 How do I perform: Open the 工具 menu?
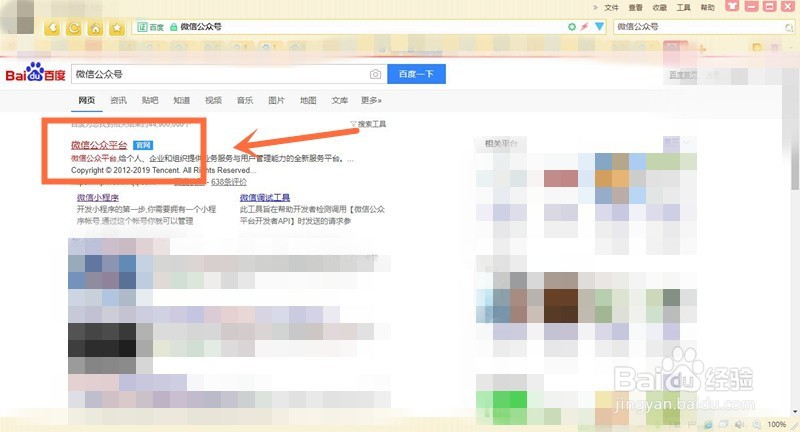point(683,8)
